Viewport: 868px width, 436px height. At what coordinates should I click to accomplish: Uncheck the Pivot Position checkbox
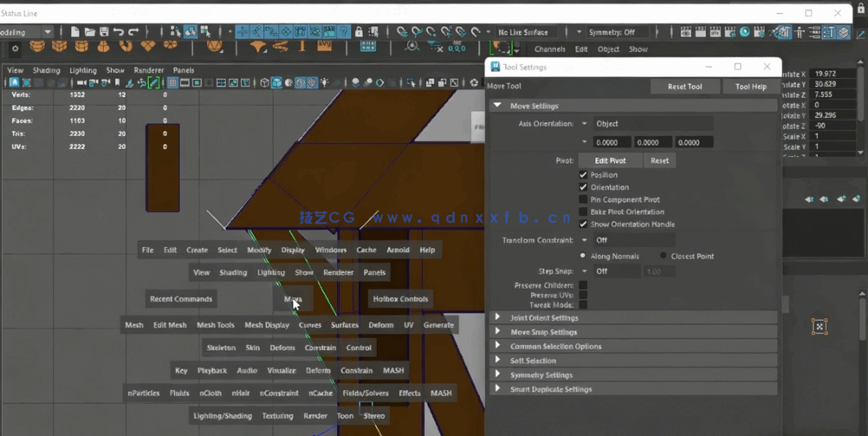(583, 175)
